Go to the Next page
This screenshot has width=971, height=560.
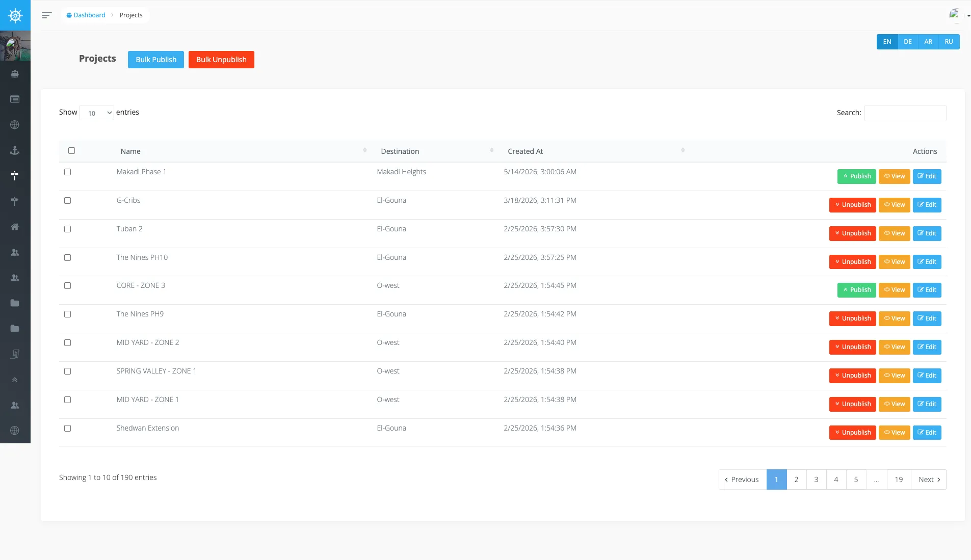[x=929, y=479]
